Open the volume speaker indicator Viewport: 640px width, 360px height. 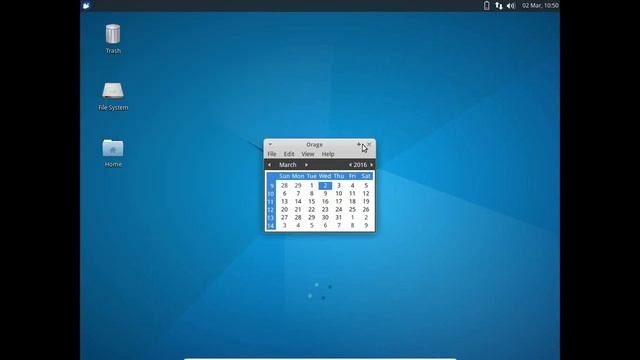(511, 5)
